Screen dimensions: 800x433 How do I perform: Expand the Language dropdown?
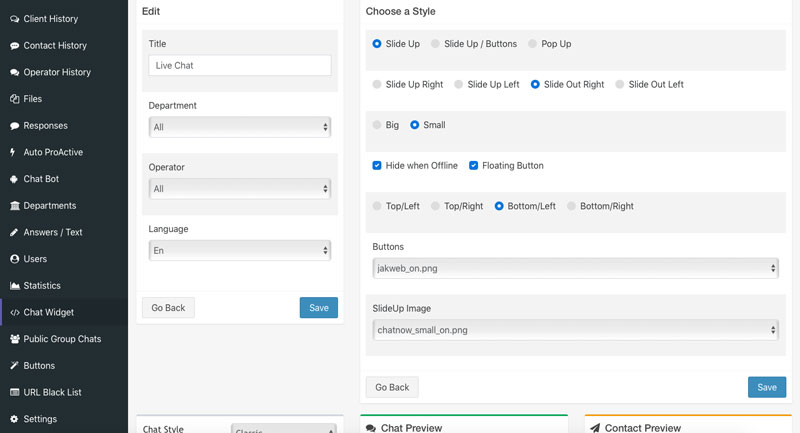239,250
